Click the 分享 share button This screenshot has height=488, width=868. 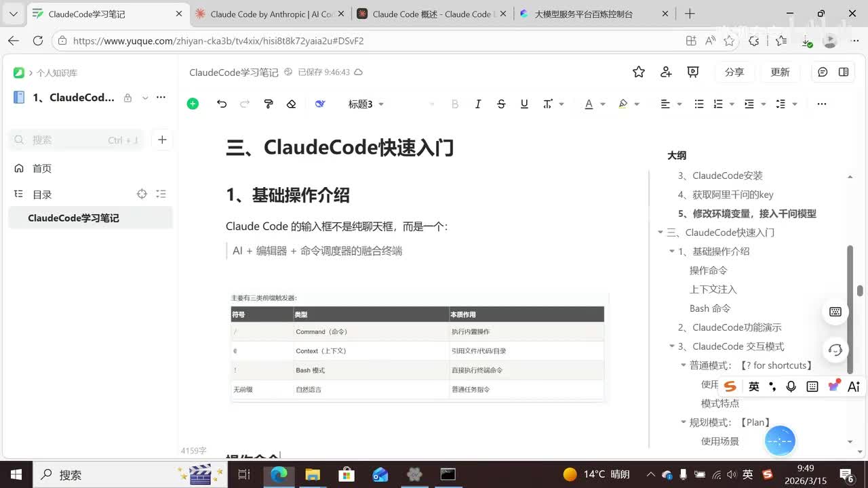734,72
